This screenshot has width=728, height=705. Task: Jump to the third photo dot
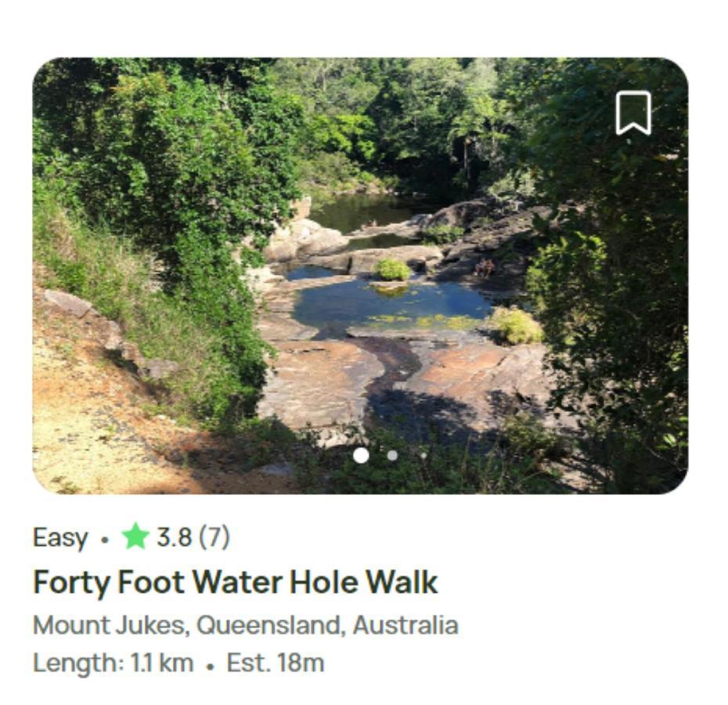click(x=423, y=455)
